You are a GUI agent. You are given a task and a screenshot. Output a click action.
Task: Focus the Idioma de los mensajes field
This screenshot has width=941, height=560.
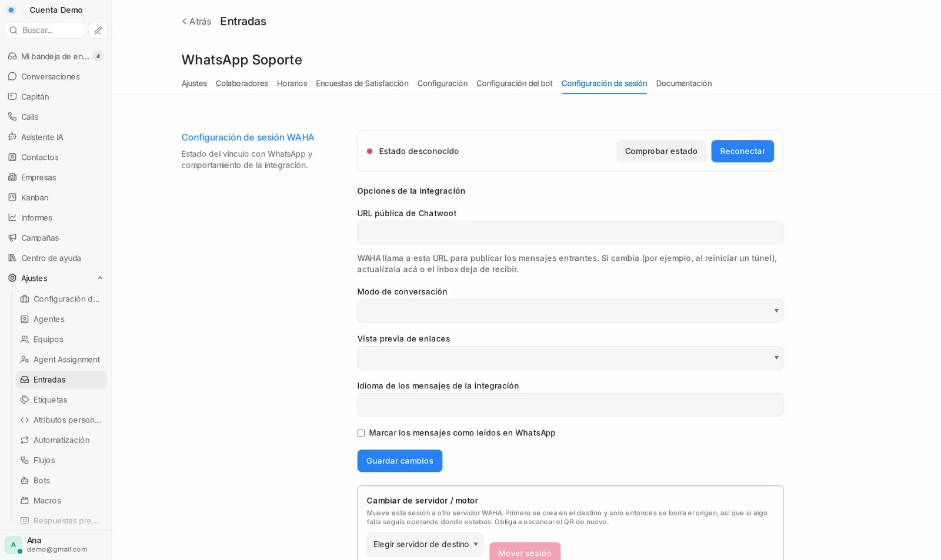[x=570, y=405]
